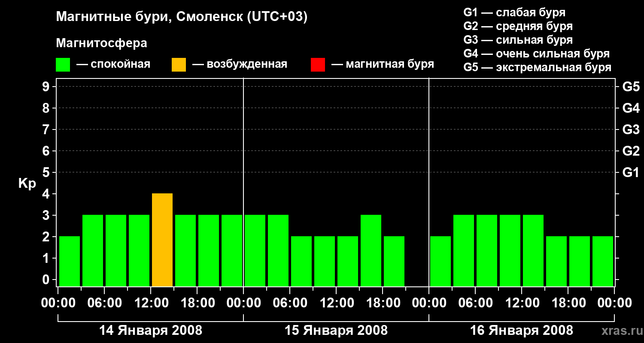Image resolution: width=644 pixels, height=343 pixels.
Task: Click the 18:00 tick label under 14 Января
Action: pyautogui.click(x=197, y=303)
